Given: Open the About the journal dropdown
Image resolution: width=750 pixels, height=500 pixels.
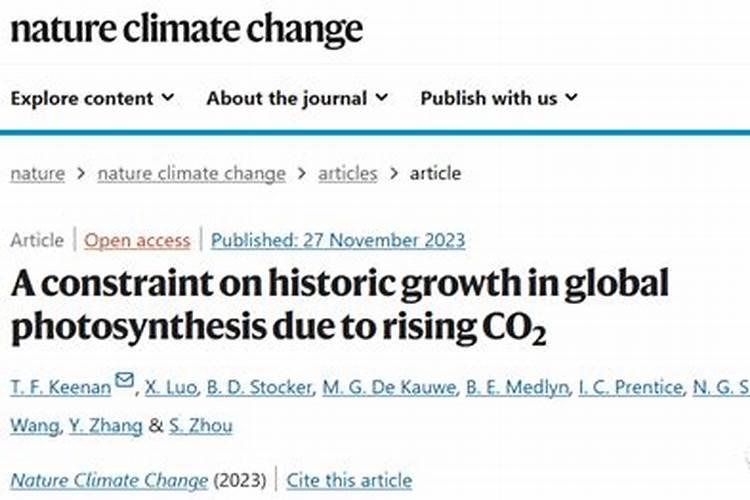Looking at the screenshot, I should 297,98.
